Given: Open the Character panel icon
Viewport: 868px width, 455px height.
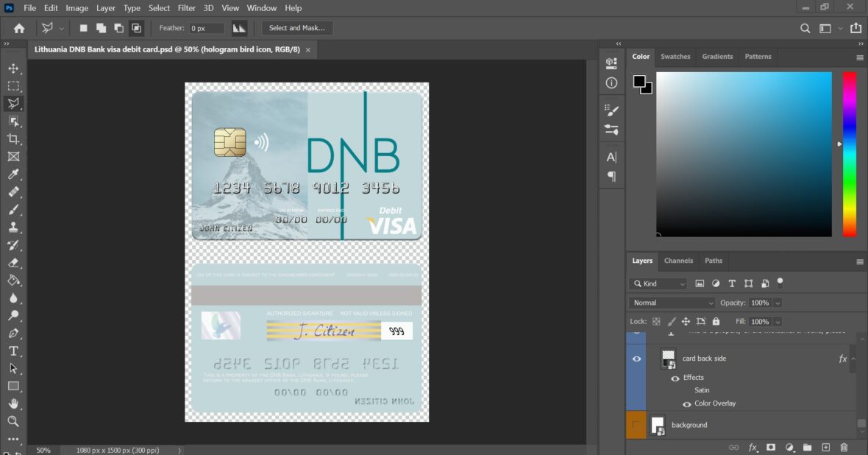Looking at the screenshot, I should (611, 156).
